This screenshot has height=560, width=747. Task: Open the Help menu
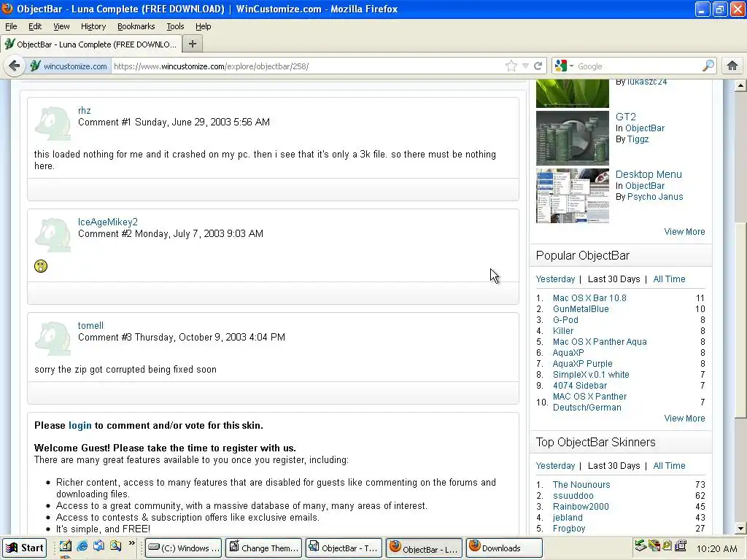pos(203,26)
